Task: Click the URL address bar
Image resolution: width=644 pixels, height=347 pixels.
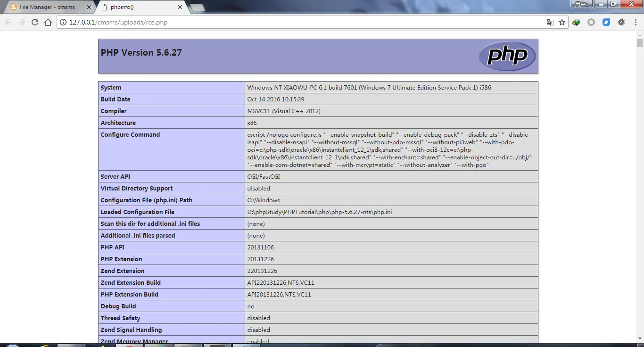Action: [302, 22]
